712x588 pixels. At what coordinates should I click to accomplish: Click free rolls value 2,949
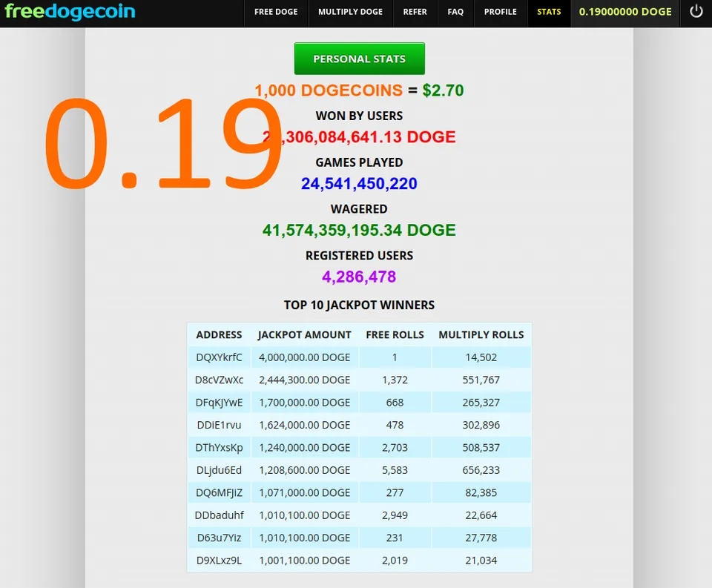click(x=395, y=515)
